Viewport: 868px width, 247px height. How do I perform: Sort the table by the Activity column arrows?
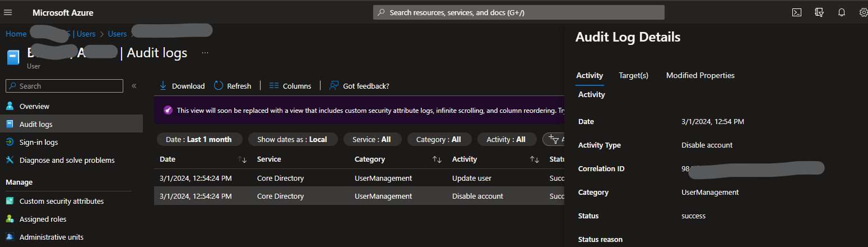[535, 159]
